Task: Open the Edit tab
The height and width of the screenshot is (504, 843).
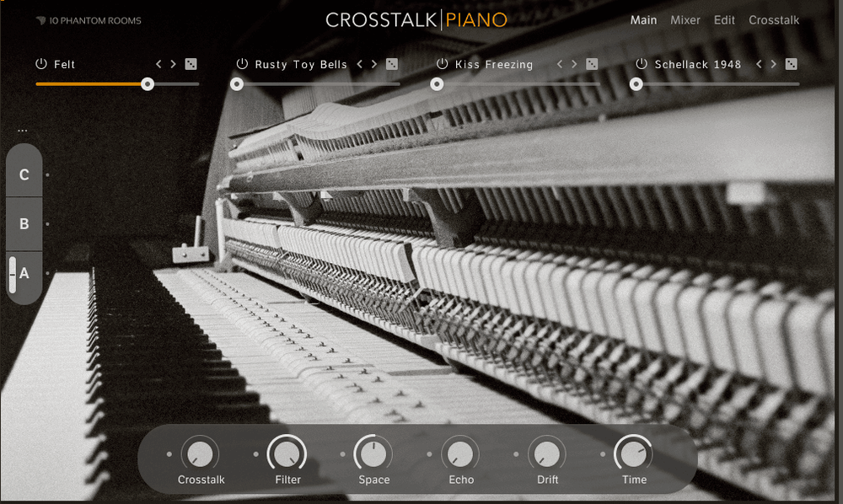Action: [x=724, y=20]
